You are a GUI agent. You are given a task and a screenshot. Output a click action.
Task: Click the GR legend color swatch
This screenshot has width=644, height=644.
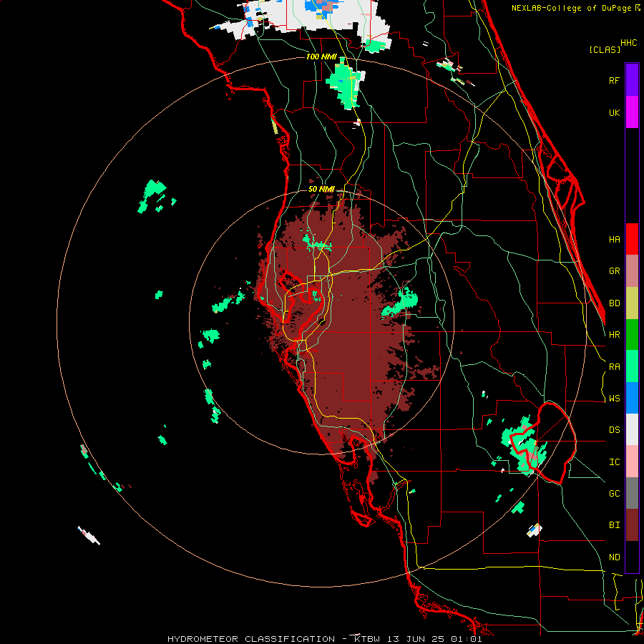pos(632,271)
